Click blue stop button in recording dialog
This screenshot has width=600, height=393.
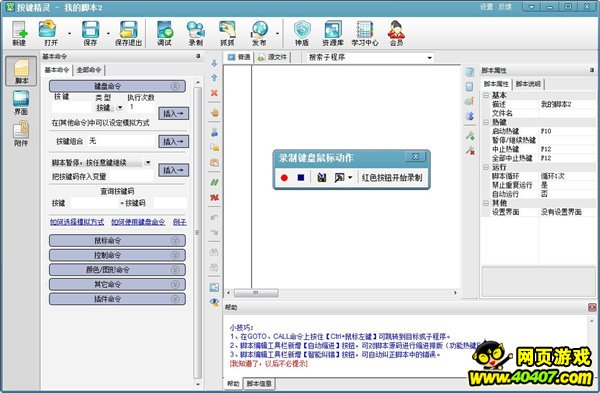(x=301, y=178)
